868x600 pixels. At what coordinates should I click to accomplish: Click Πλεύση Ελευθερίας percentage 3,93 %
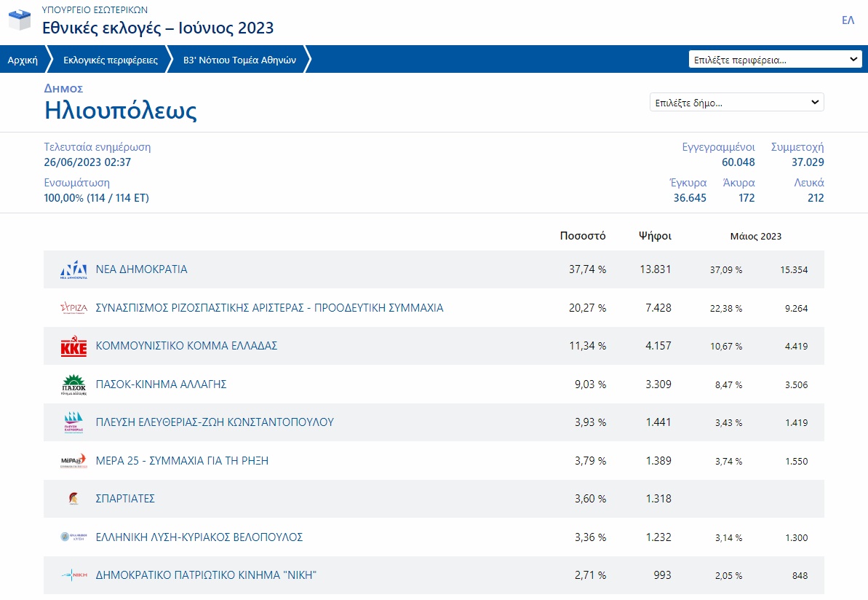590,422
